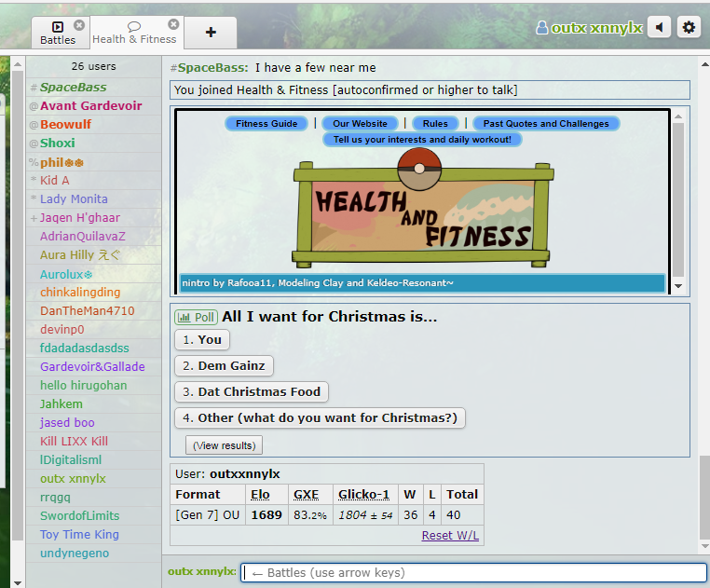
Task: Vote for poll option 1. You
Action: pyautogui.click(x=202, y=340)
